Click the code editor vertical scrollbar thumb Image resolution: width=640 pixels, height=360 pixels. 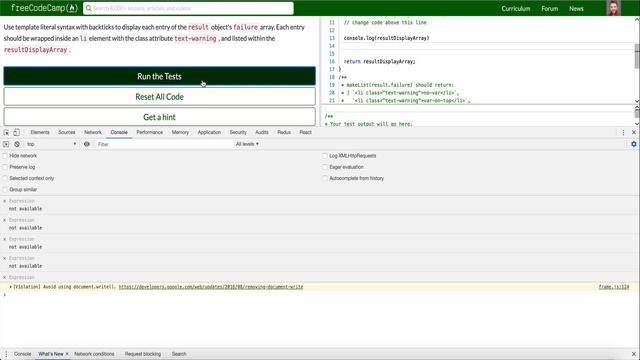click(637, 56)
